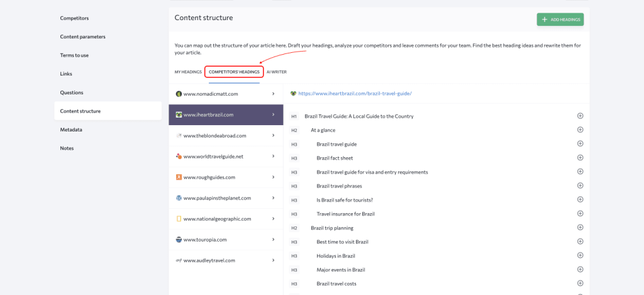Image resolution: width=644 pixels, height=295 pixels.
Task: Go to Metadata in the sidebar
Action: (71, 130)
